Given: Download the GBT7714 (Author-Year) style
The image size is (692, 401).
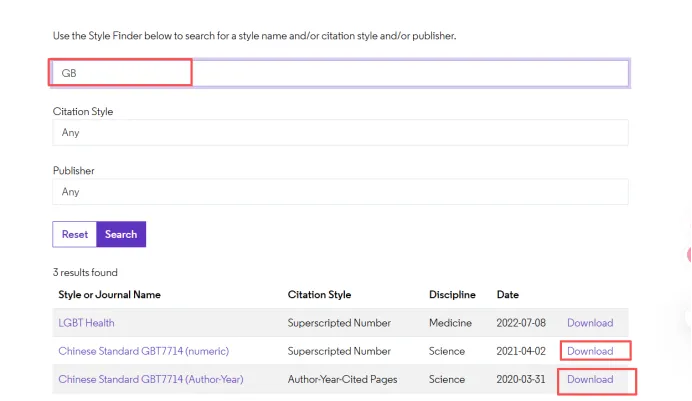Looking at the screenshot, I should point(590,379).
